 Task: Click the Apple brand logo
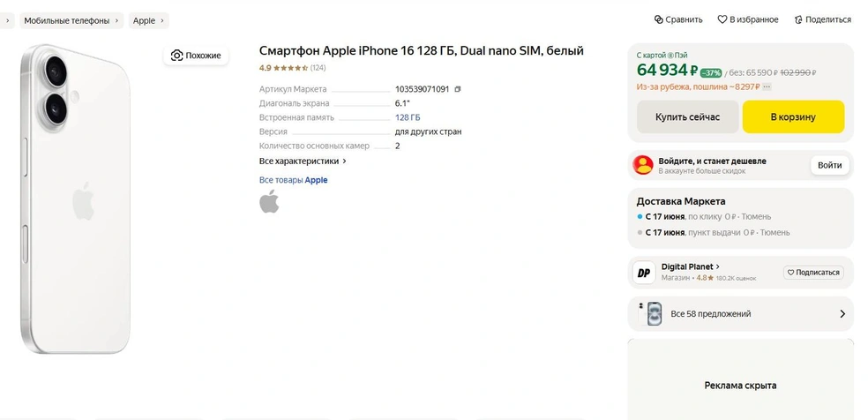click(x=269, y=202)
